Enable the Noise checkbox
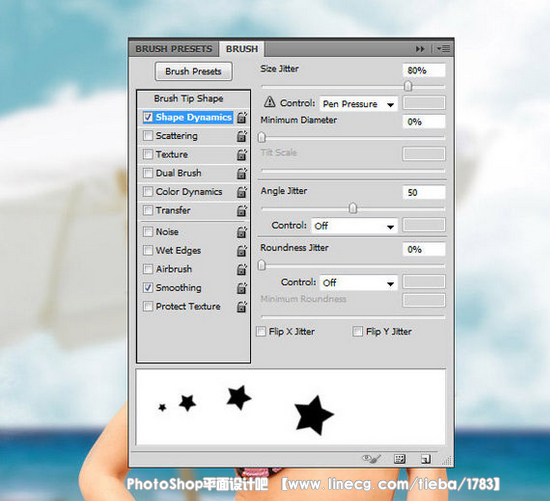The height and width of the screenshot is (501, 550). (x=148, y=232)
